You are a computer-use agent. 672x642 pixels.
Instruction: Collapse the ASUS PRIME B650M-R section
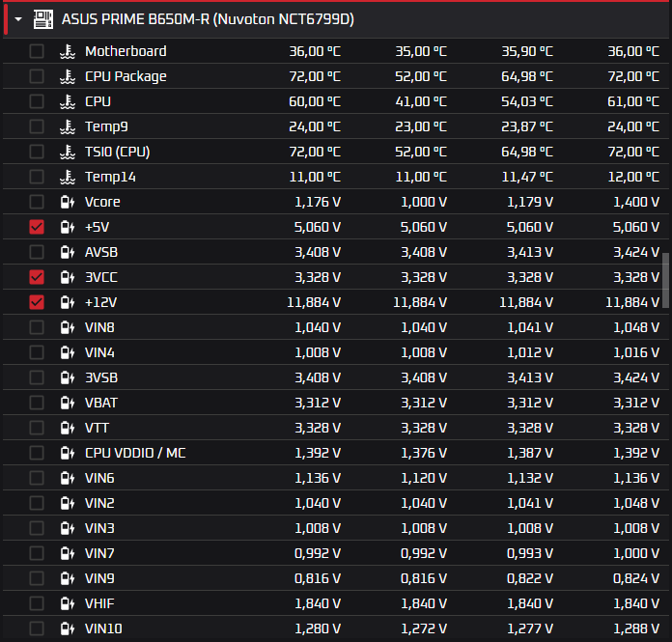(x=18, y=19)
